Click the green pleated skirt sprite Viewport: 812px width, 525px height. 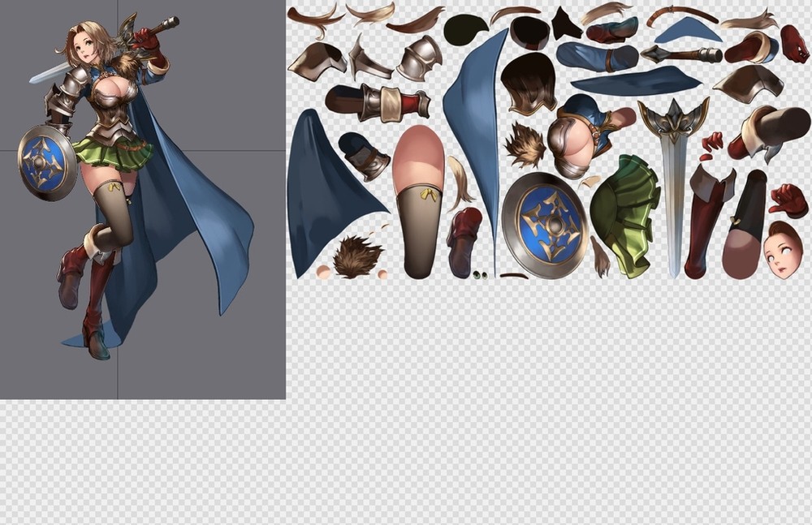coord(625,215)
